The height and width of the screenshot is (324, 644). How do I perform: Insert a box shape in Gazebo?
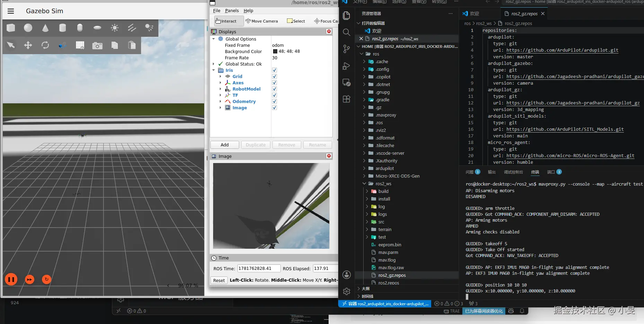11,28
